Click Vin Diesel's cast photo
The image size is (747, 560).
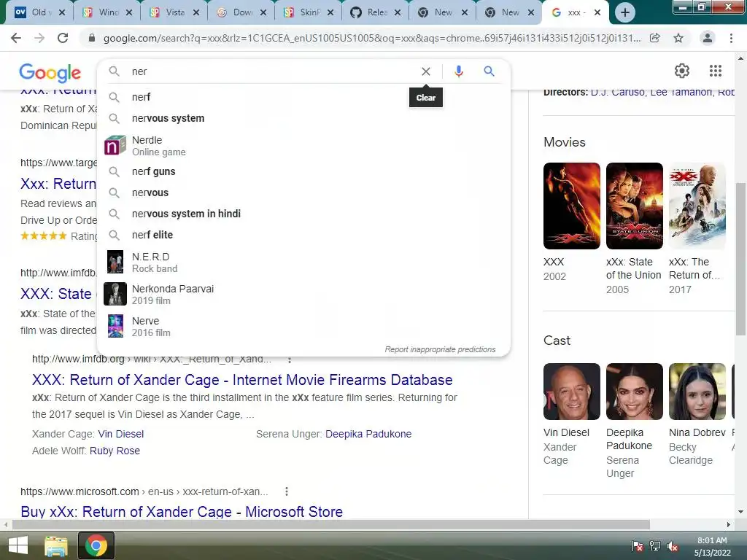click(572, 392)
